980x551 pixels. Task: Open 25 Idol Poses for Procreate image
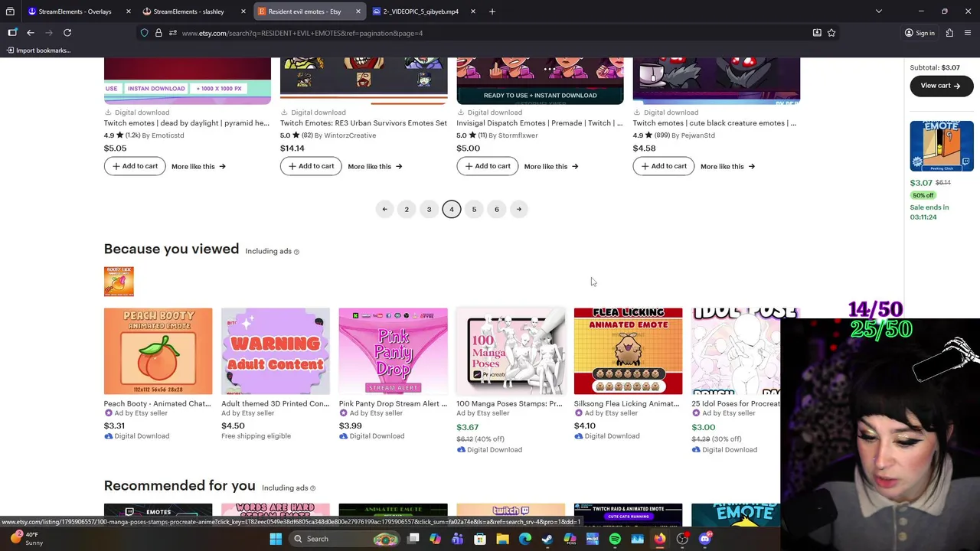point(736,351)
